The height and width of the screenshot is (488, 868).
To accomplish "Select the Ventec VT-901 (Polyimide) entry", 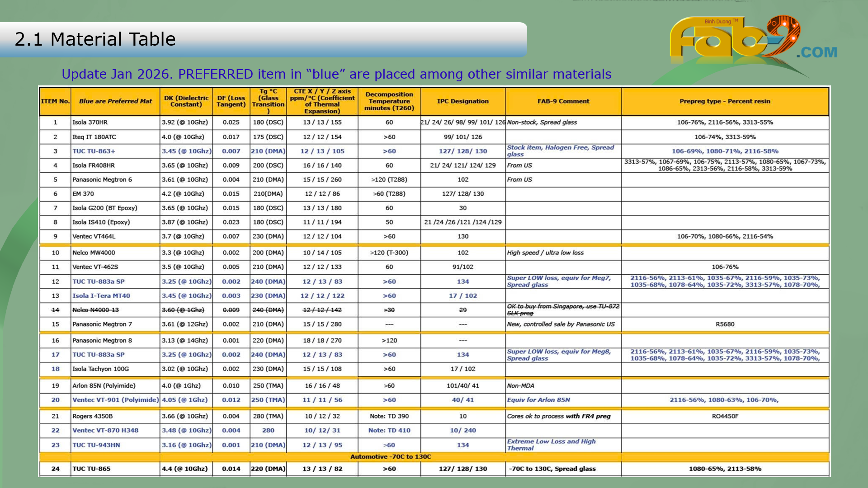I will point(115,400).
